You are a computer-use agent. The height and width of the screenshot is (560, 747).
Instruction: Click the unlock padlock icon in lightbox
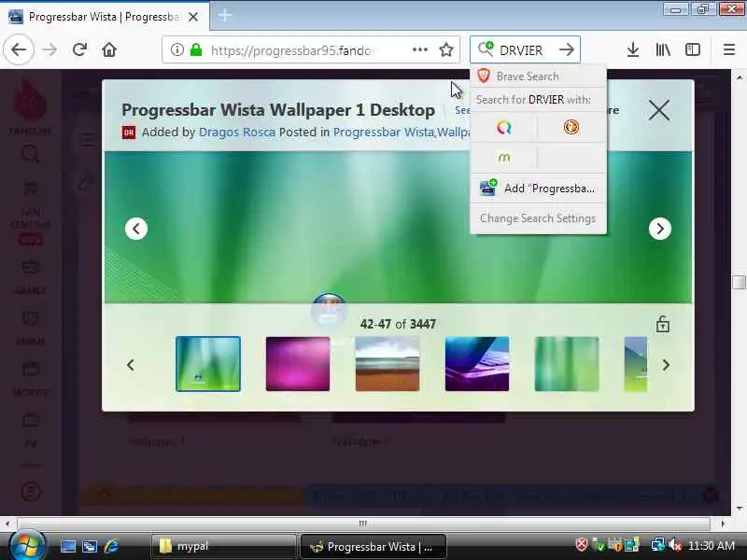[663, 324]
